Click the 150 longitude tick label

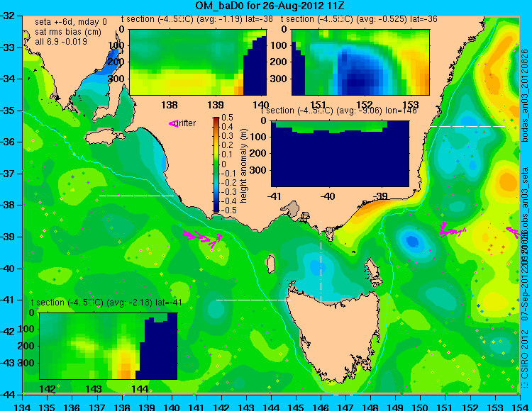pyautogui.click(x=420, y=407)
